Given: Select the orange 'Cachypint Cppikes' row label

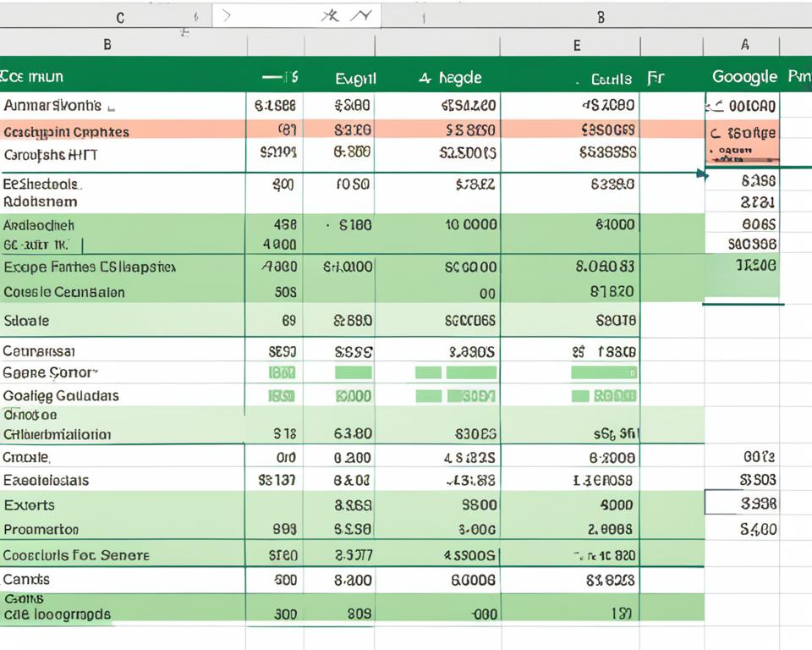Looking at the screenshot, I should pos(66,132).
